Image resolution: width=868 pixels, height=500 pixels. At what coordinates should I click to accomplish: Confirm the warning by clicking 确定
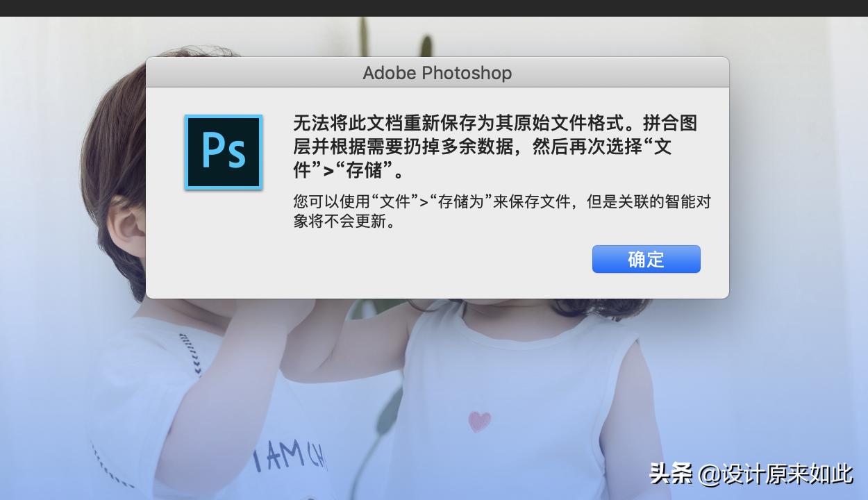(645, 258)
